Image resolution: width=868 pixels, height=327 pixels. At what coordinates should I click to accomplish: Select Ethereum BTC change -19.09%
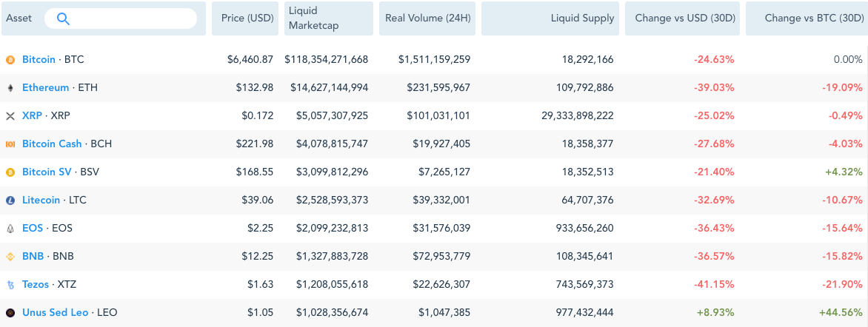tap(844, 87)
